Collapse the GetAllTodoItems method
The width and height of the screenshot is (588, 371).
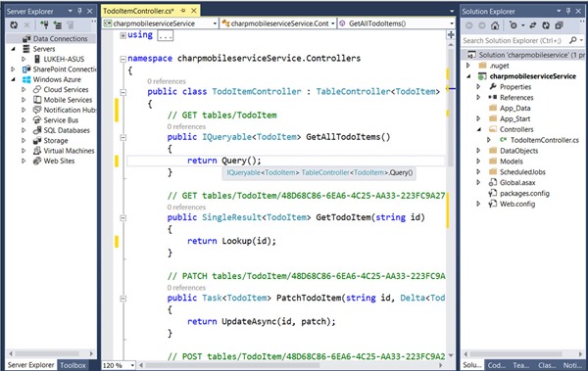pyautogui.click(x=122, y=137)
